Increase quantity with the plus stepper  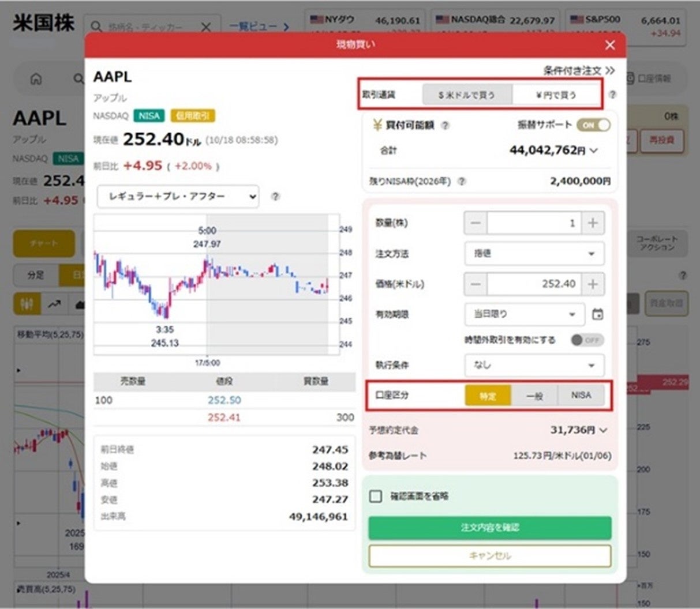click(592, 223)
